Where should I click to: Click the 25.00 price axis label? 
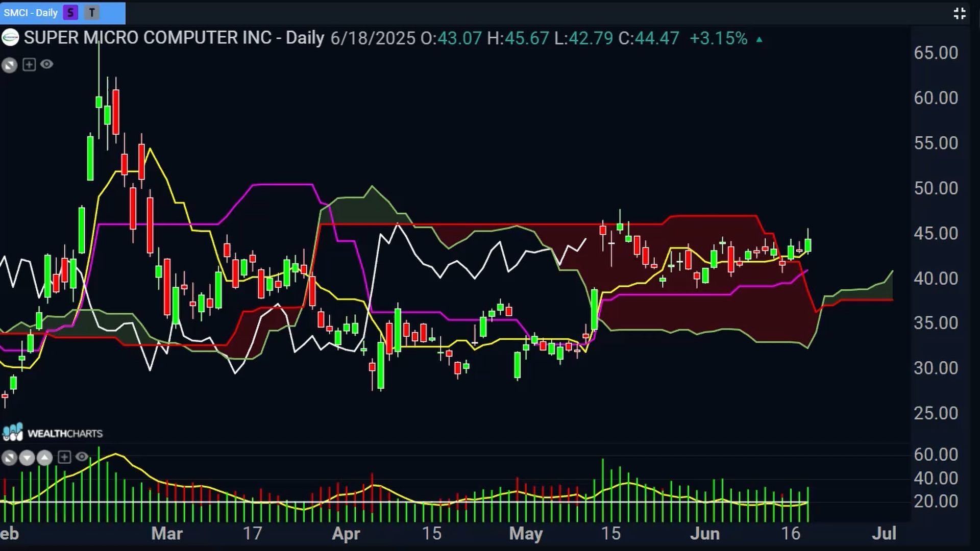(936, 413)
